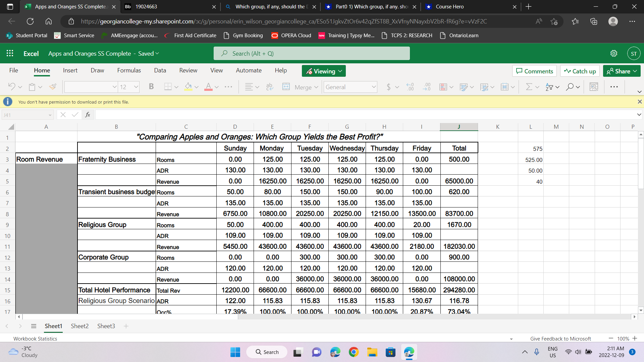Toggle Viewing mode dropdown arrow

point(340,71)
